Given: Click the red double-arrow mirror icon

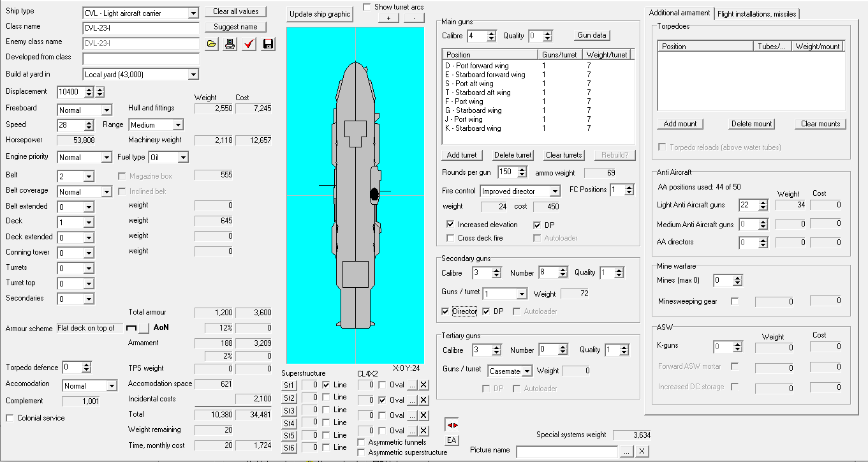Looking at the screenshot, I should coord(452,425).
